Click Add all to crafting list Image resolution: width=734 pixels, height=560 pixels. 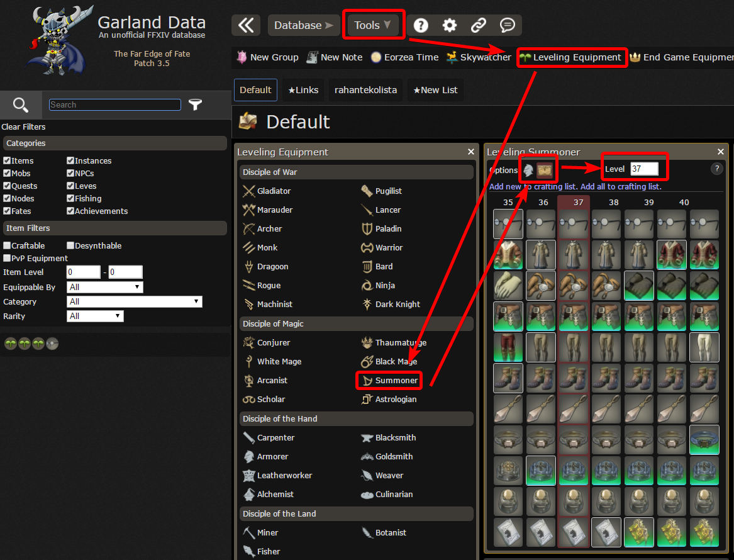[x=621, y=186]
